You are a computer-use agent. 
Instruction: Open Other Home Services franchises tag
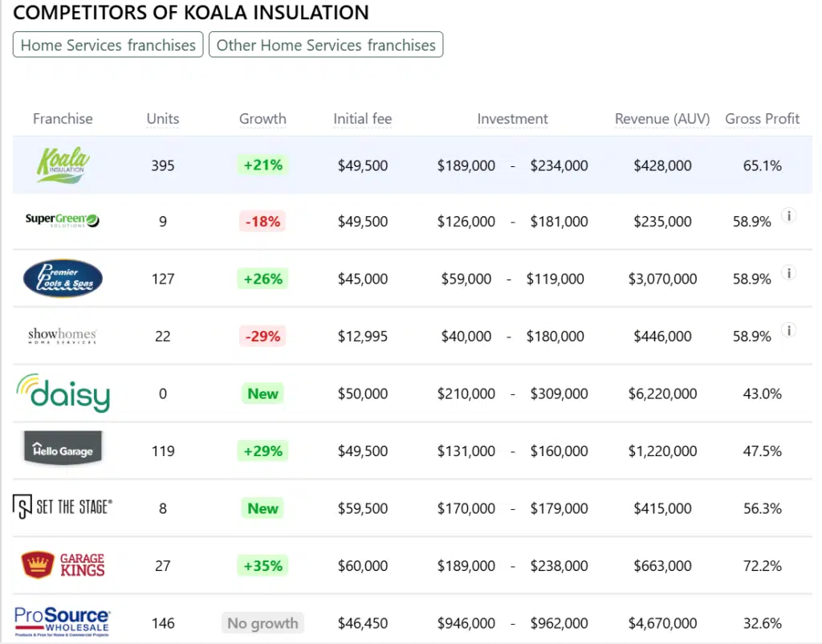(x=326, y=45)
